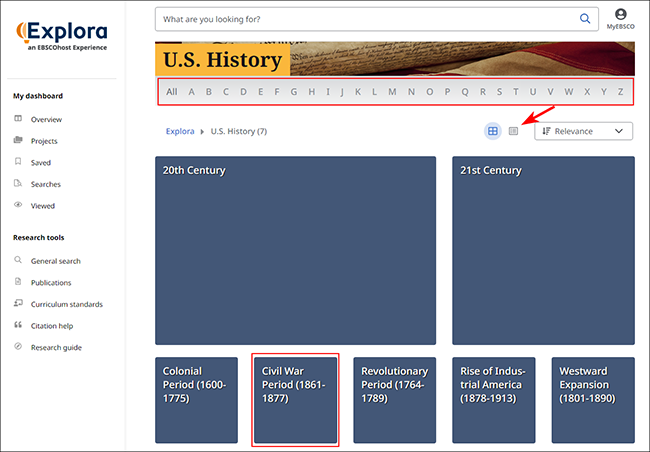Switch to grid view icon
650x452 pixels.
tap(492, 131)
